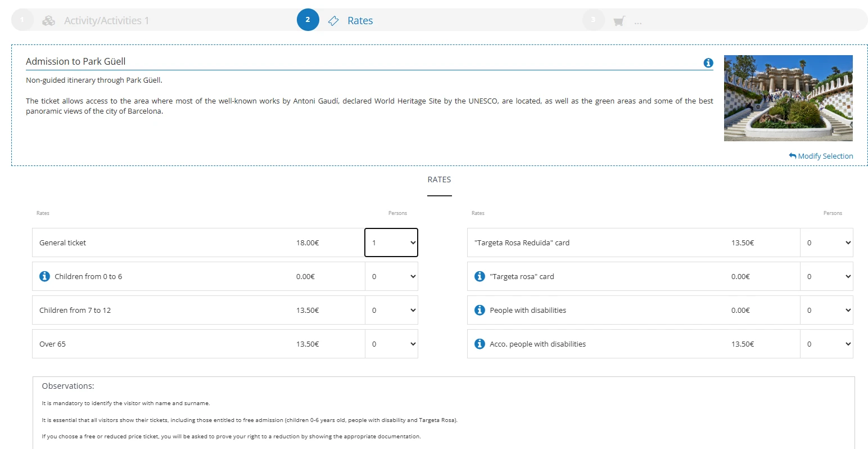The image size is (868, 449).
Task: Open Acco. people with disabilities quantity dropdown
Action: click(x=826, y=344)
